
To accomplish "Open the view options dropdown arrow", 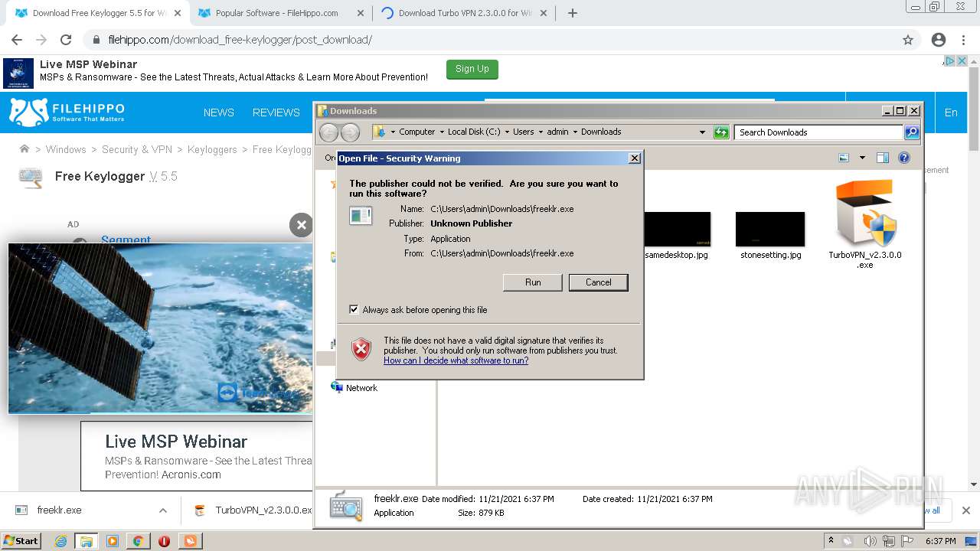I will (862, 158).
